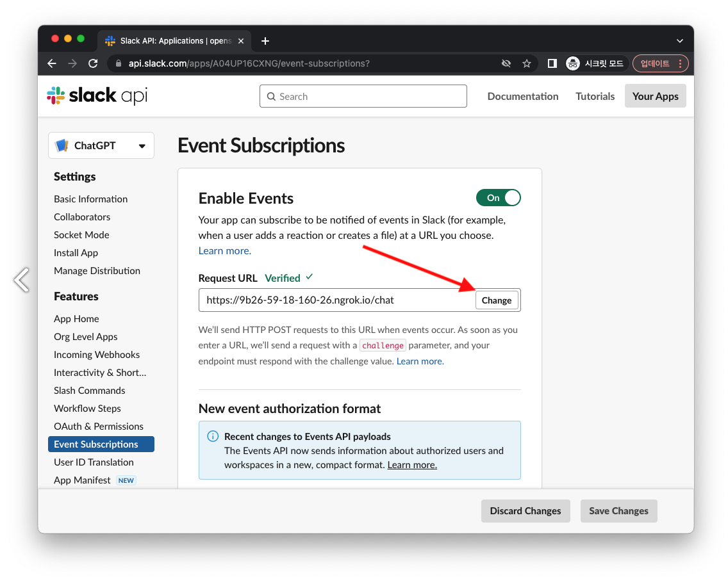Open Workflow Steps feature
Screen dimensions: 728x577
click(x=87, y=409)
